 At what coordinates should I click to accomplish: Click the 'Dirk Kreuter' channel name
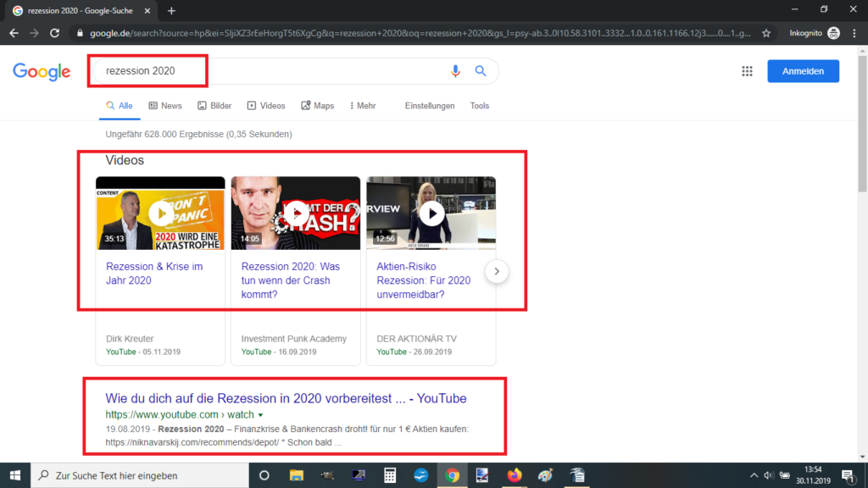(x=130, y=339)
